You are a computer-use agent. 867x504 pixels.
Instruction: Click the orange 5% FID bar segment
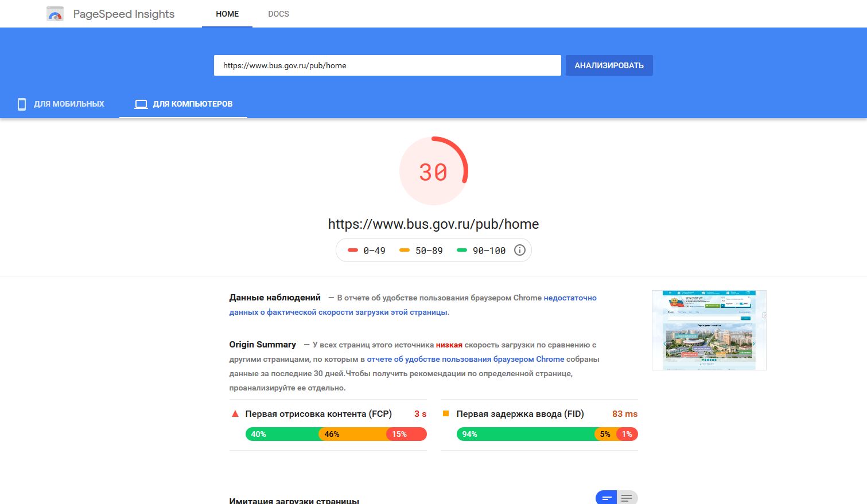point(605,434)
